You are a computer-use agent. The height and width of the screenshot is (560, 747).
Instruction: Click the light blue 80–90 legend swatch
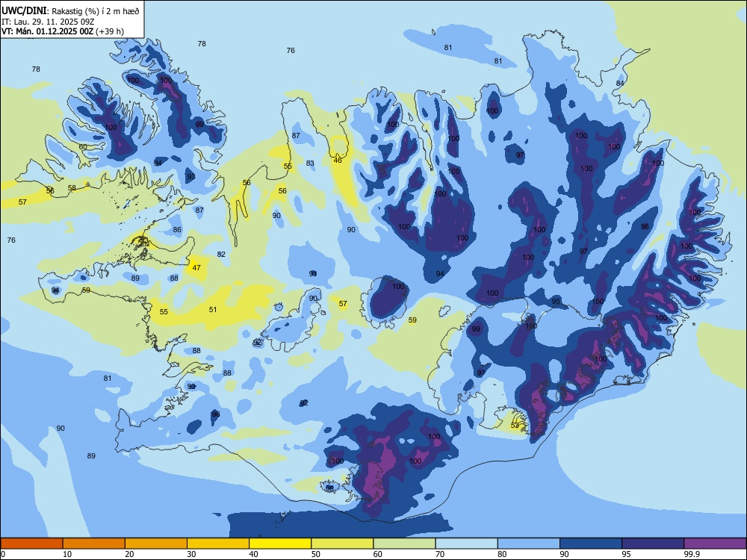(x=529, y=544)
